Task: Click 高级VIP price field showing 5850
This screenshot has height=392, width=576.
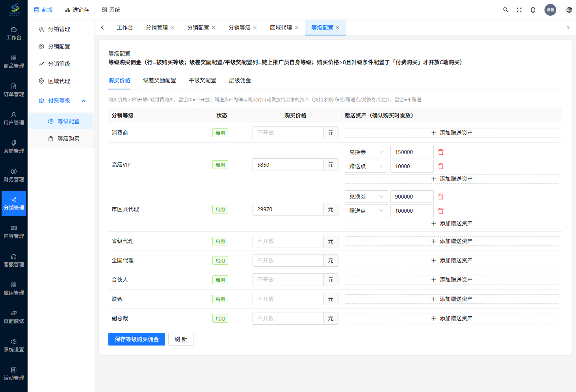Action: coord(288,165)
